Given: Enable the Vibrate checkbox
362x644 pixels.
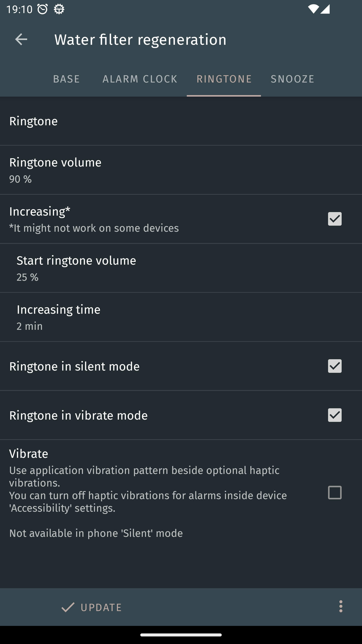Looking at the screenshot, I should click(x=335, y=493).
